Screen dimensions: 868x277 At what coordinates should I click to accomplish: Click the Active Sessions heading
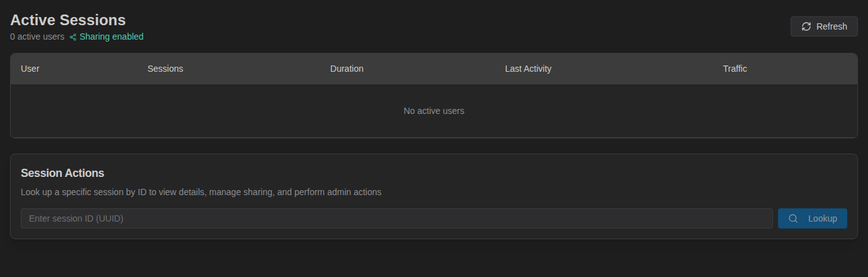point(68,20)
